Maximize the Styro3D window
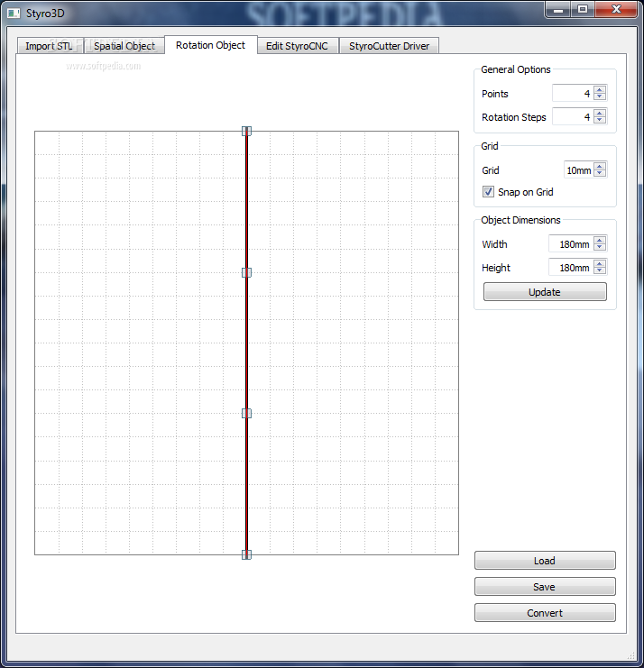The height and width of the screenshot is (668, 644). point(583,9)
